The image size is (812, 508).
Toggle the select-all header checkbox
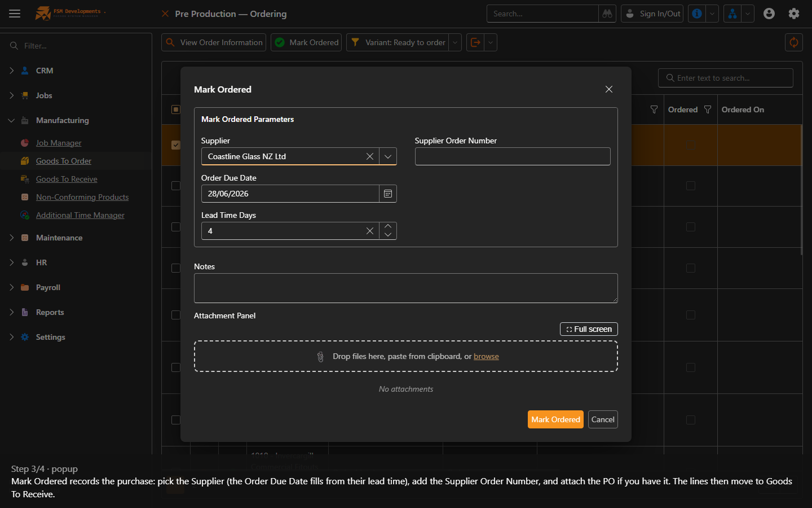click(176, 110)
